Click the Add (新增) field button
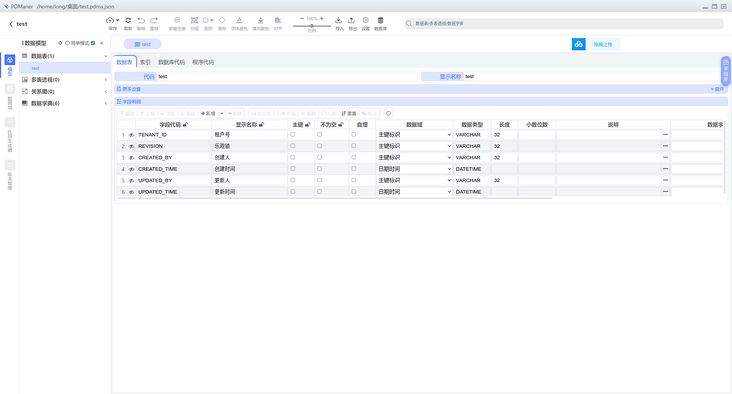732x394 pixels. point(208,113)
